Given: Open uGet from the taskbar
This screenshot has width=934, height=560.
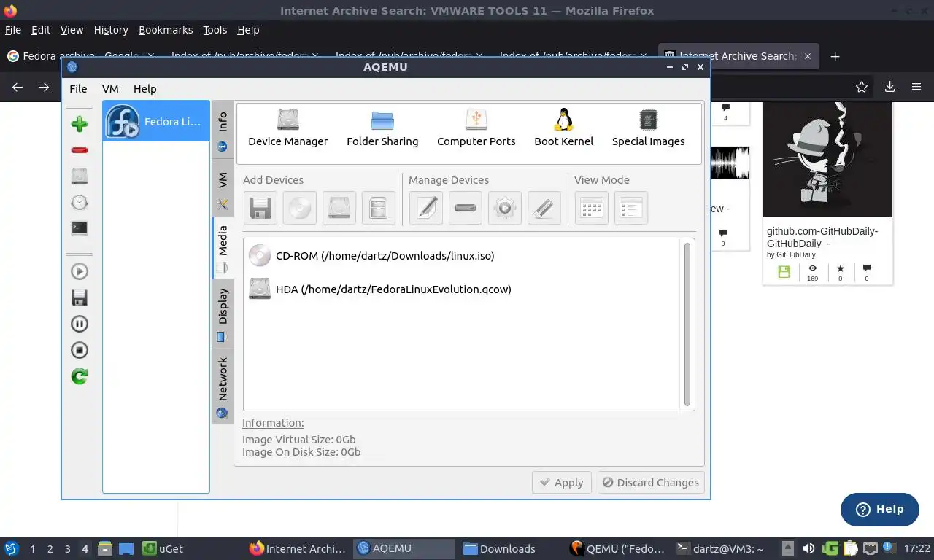Looking at the screenshot, I should [x=163, y=549].
